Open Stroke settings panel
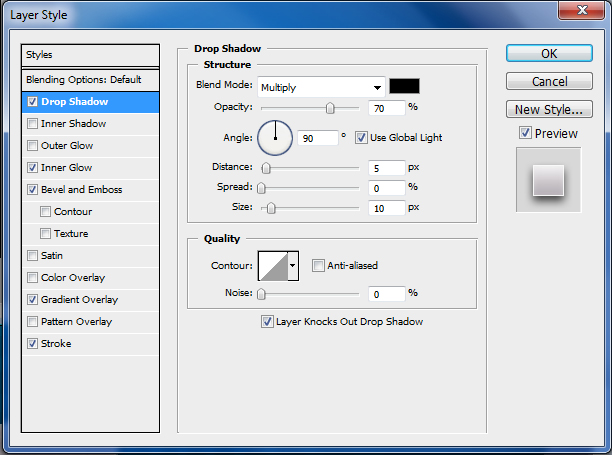 (56, 343)
